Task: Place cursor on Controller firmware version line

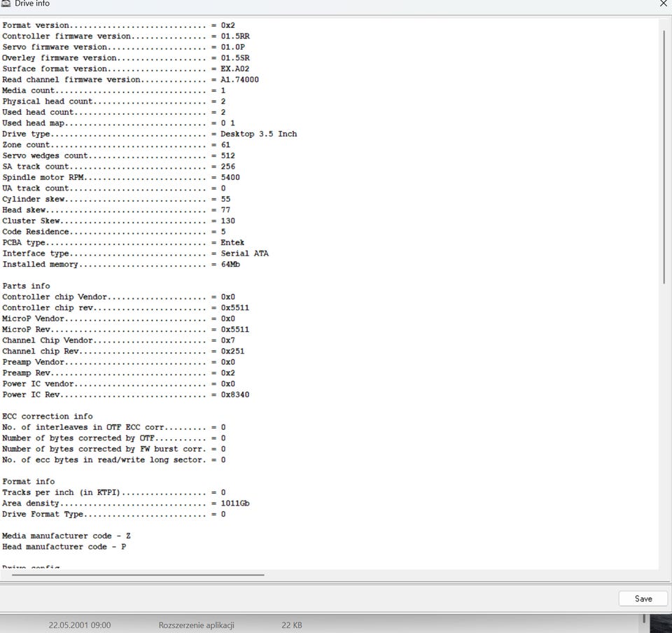Action: pyautogui.click(x=126, y=36)
